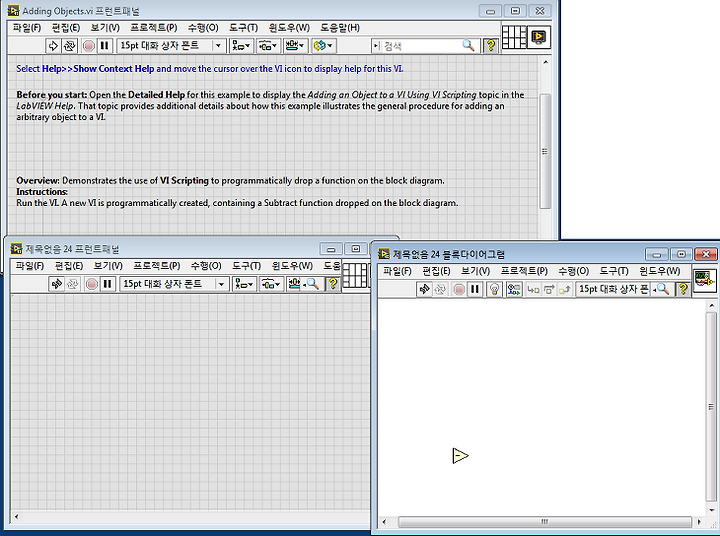Image resolution: width=720 pixels, height=536 pixels.
Task: Toggle Context Help in 제목없음 24 프런트패널
Action: [333, 284]
